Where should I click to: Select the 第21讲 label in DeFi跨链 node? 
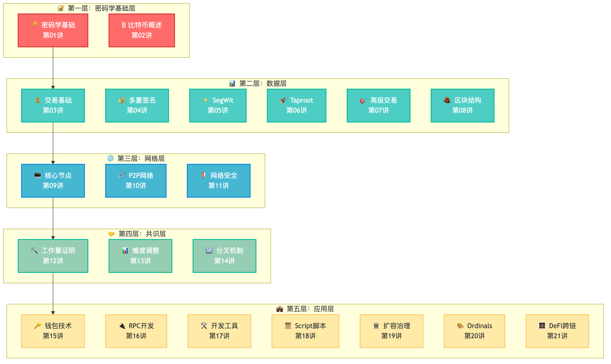pos(557,336)
